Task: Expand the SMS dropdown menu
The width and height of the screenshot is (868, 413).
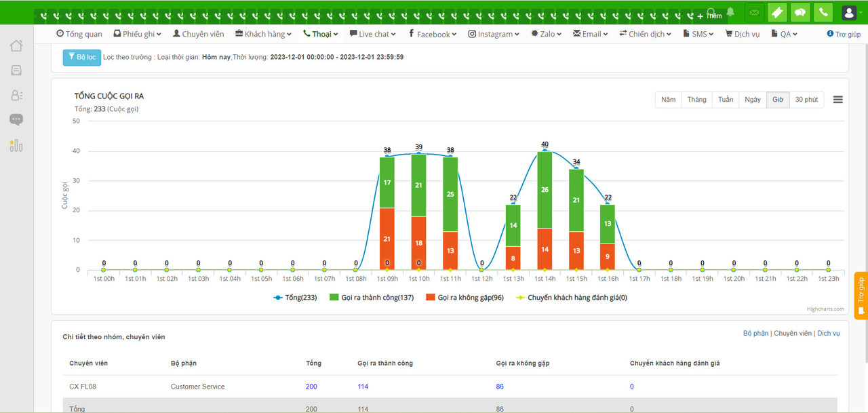Action: click(698, 34)
